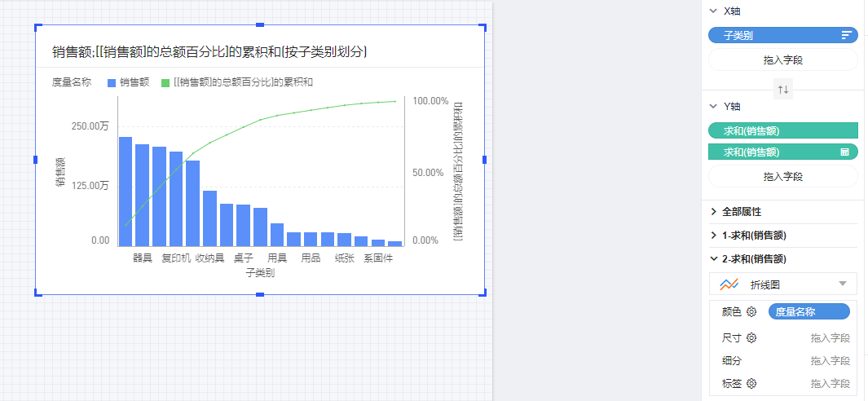Click the table calculation icon on second 求和(销售额)
868x401 pixels.
coord(846,152)
